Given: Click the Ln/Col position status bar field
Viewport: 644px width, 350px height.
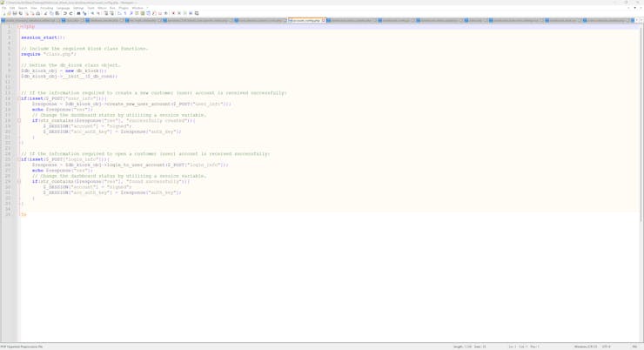Looking at the screenshot, I should (524, 347).
